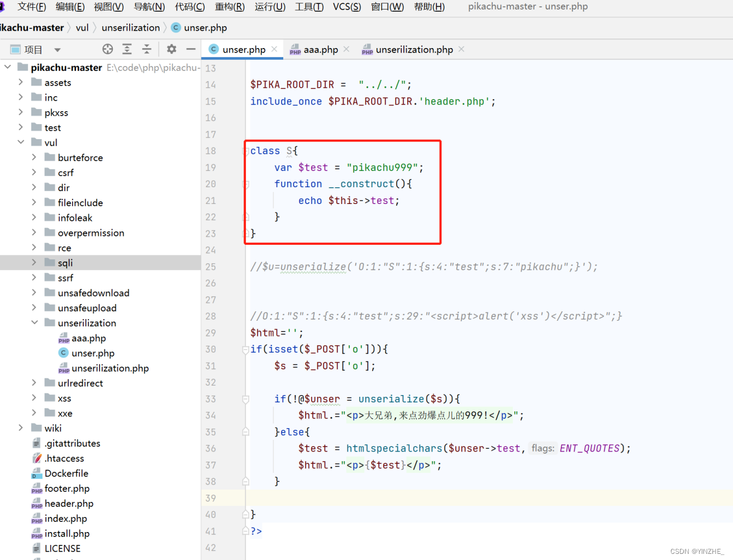The image size is (733, 560).
Task: Expand the burteforce folder chevron
Action: (34, 158)
